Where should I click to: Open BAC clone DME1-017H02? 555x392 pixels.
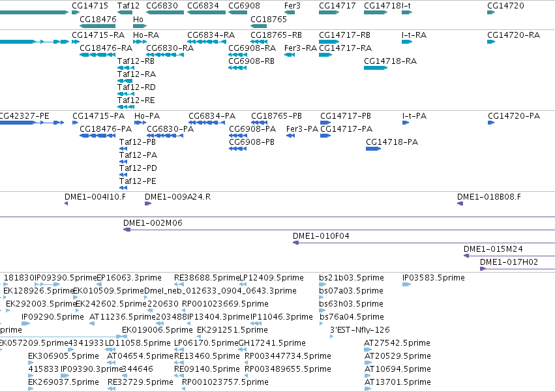tap(509, 262)
